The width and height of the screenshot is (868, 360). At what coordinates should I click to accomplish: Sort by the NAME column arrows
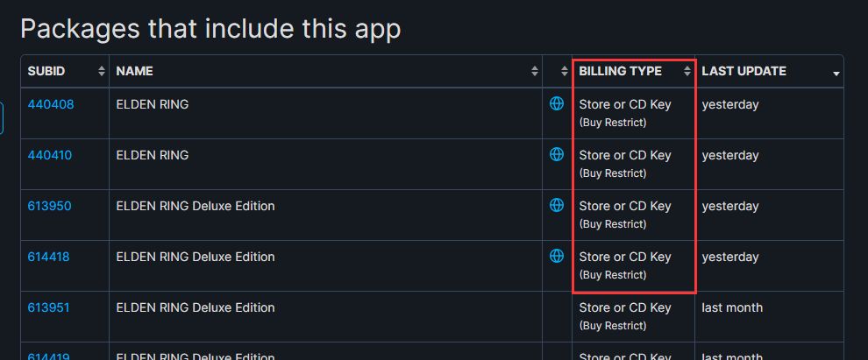[534, 71]
